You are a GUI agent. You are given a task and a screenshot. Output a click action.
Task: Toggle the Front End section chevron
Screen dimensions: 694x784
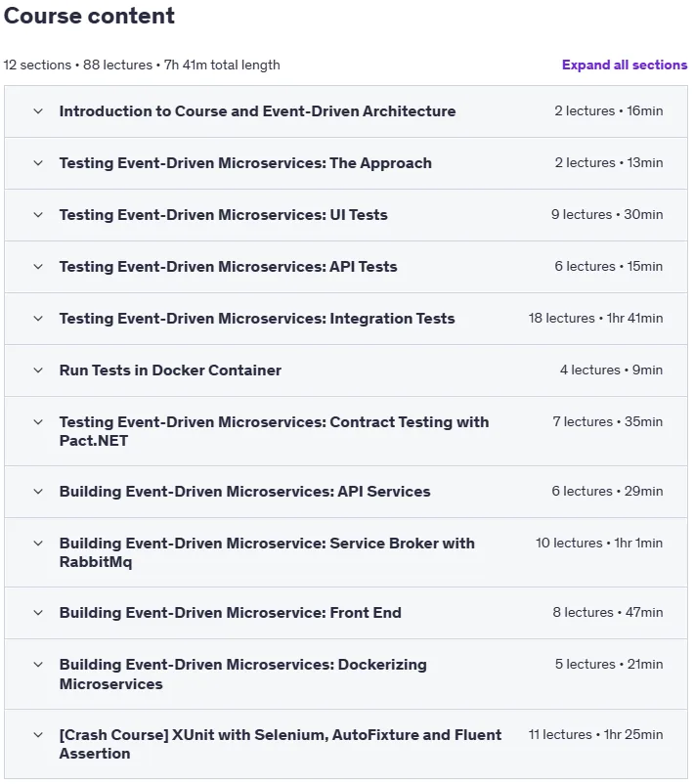(x=38, y=613)
